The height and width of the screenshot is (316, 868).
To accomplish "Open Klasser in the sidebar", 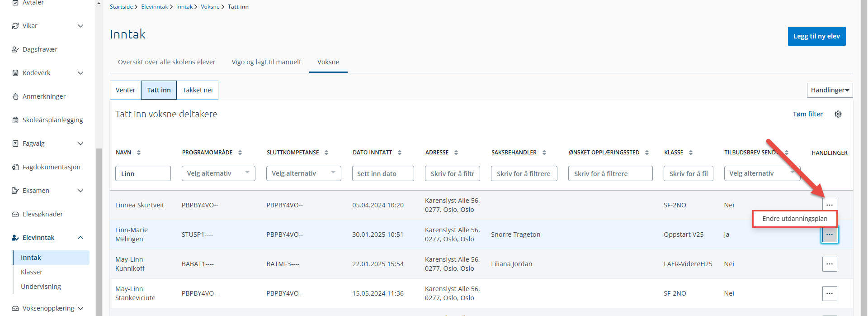I will [x=32, y=272].
